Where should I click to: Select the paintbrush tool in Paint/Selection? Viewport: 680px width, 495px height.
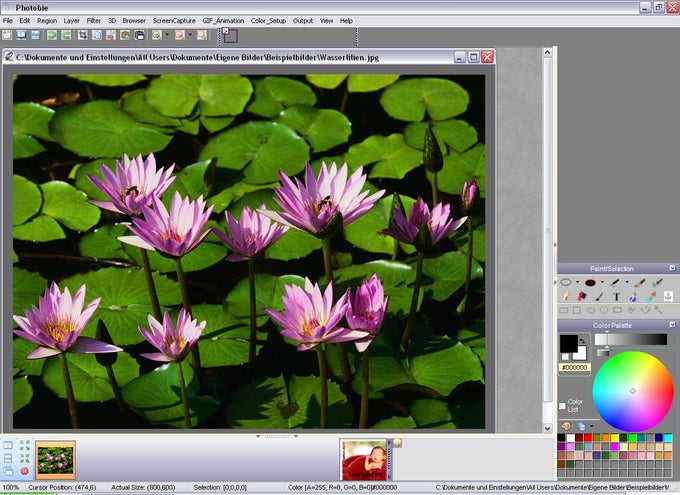click(639, 283)
